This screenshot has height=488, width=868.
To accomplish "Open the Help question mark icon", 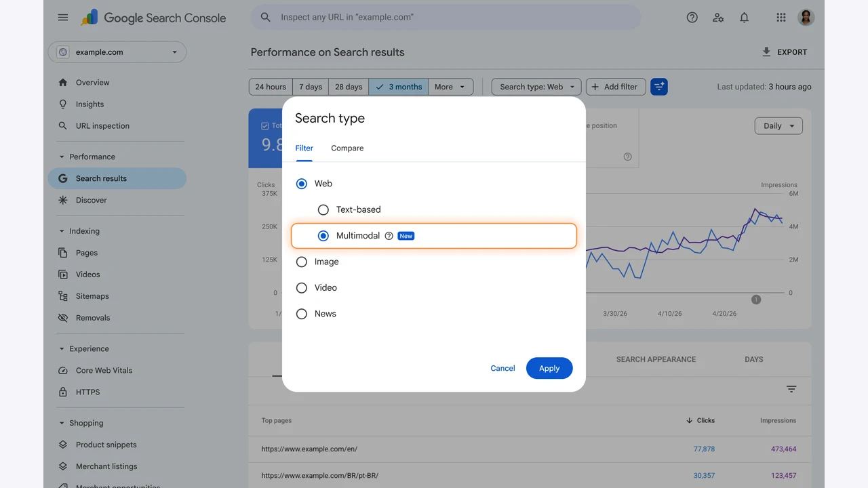I will click(x=692, y=18).
